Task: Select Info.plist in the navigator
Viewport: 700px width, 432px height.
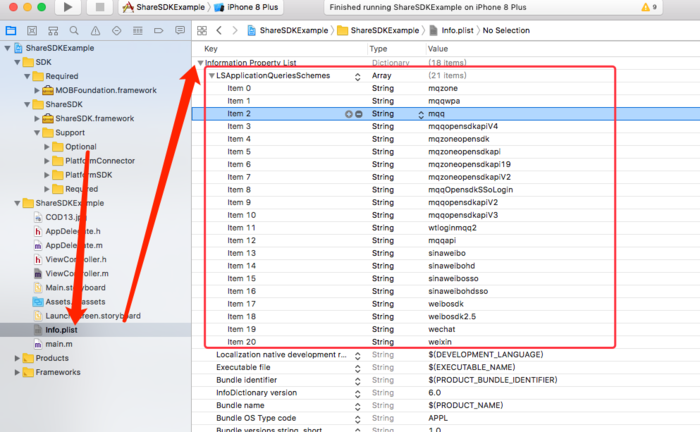Action: (61, 330)
